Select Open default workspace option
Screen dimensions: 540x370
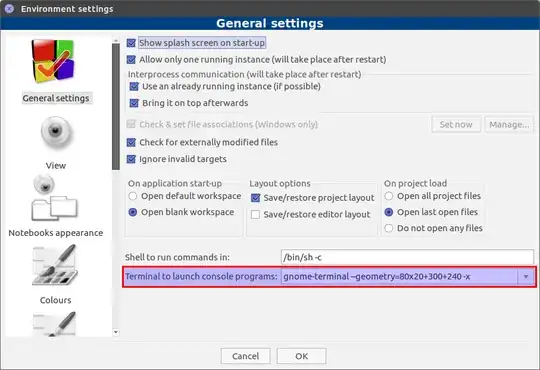[x=133, y=196]
